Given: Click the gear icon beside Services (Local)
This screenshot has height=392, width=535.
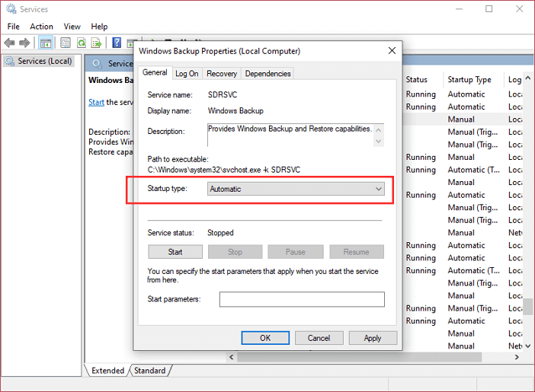Looking at the screenshot, I should point(9,62).
